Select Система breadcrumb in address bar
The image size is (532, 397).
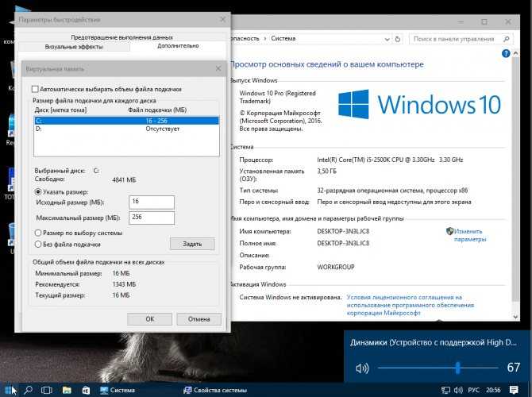tap(283, 38)
